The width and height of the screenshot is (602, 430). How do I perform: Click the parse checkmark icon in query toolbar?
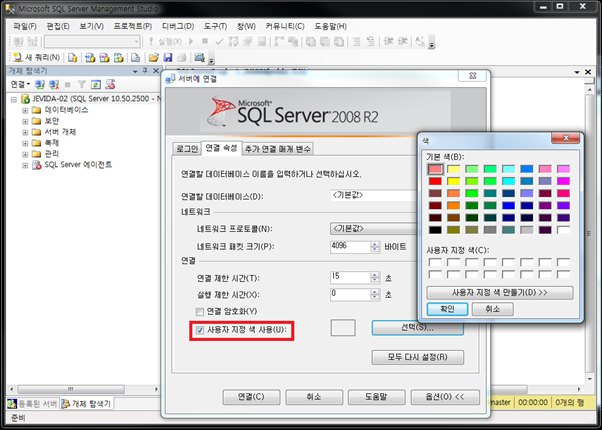click(x=219, y=41)
